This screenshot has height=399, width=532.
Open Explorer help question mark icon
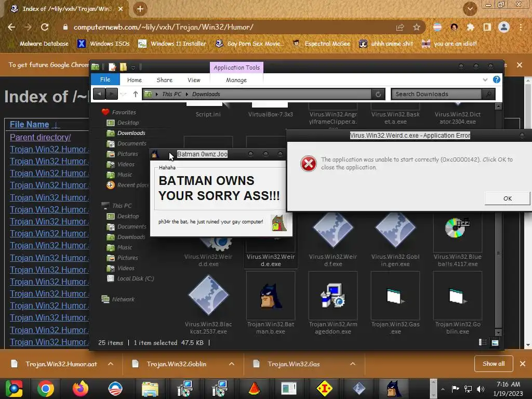coord(496,79)
